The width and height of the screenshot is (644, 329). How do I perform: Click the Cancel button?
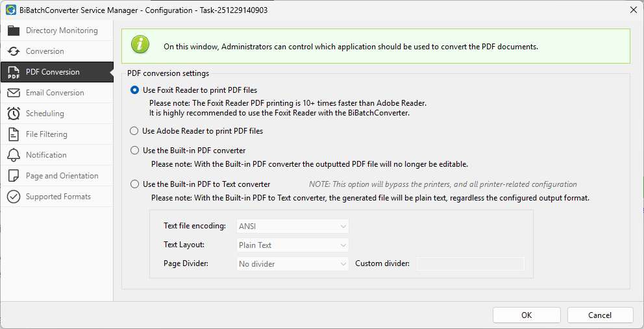coord(600,315)
